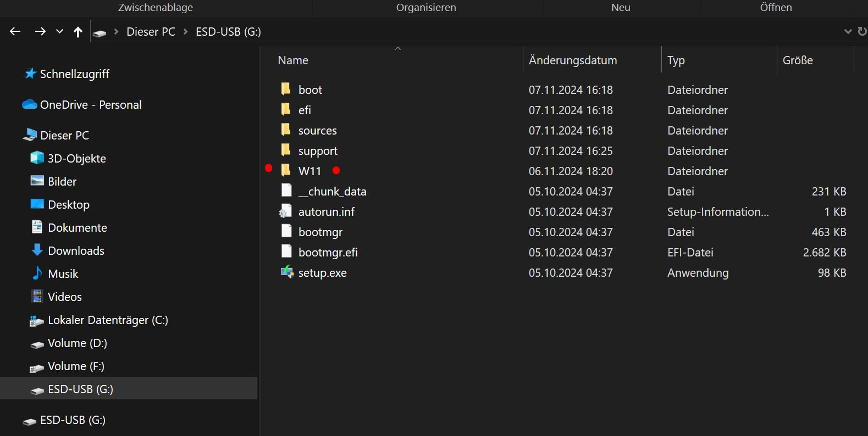Sort files by Größe column
Screen dimensions: 868x436
pyautogui.click(x=798, y=60)
